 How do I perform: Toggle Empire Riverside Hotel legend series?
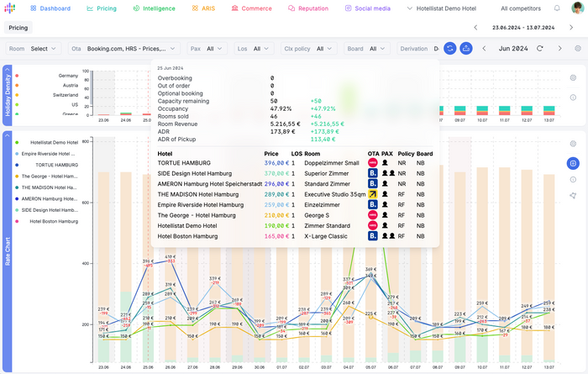click(45, 154)
